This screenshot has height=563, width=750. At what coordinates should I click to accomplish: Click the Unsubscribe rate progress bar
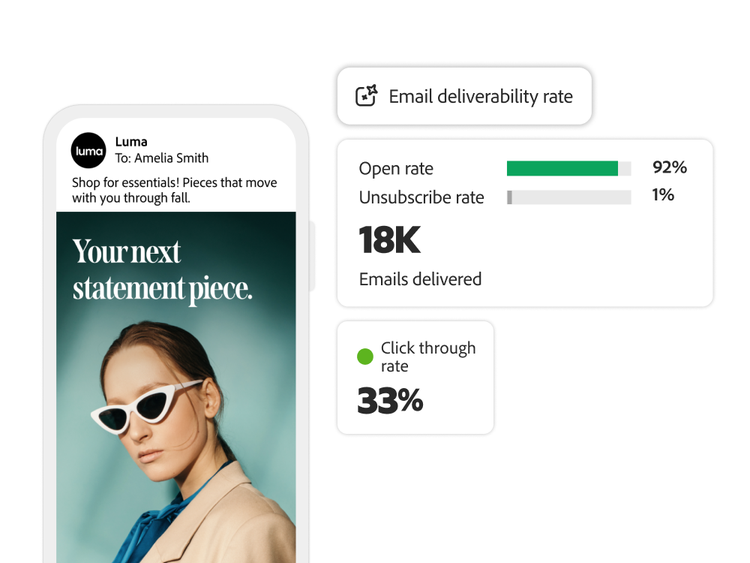(569, 197)
